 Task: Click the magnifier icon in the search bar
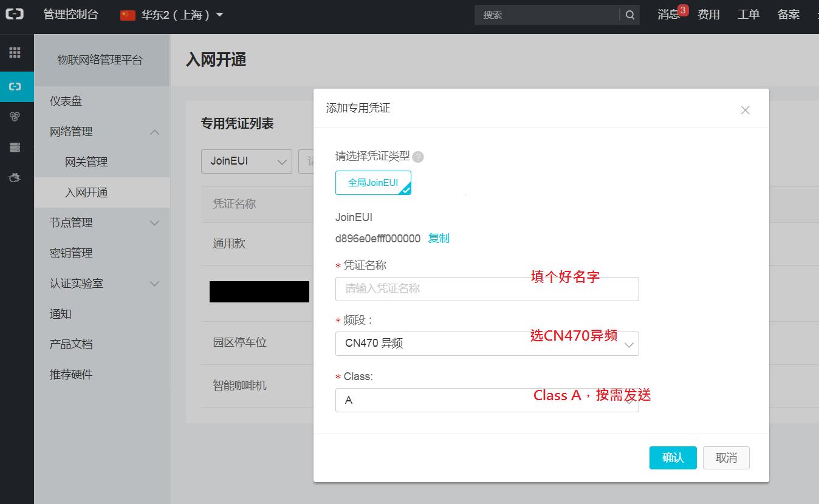pyautogui.click(x=629, y=15)
